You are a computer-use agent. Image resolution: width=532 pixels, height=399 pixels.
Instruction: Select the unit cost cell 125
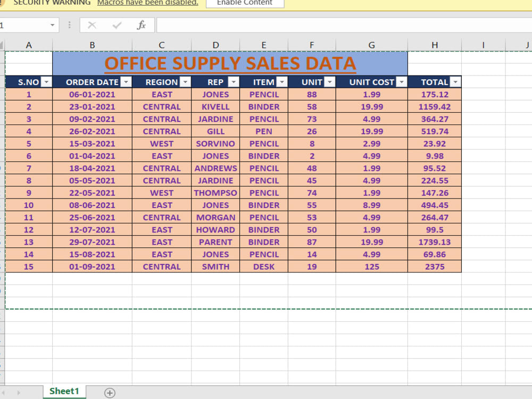tap(372, 267)
